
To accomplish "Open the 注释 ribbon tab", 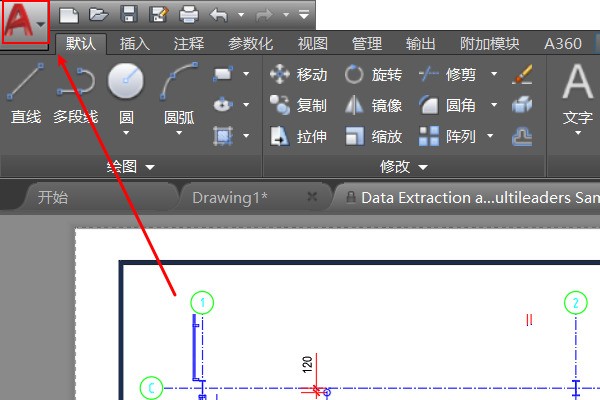I will (189, 44).
